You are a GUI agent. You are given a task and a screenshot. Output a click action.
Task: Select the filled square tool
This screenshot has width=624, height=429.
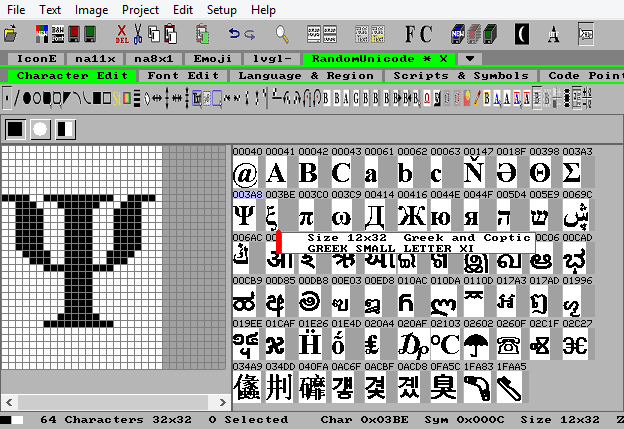tap(97, 98)
